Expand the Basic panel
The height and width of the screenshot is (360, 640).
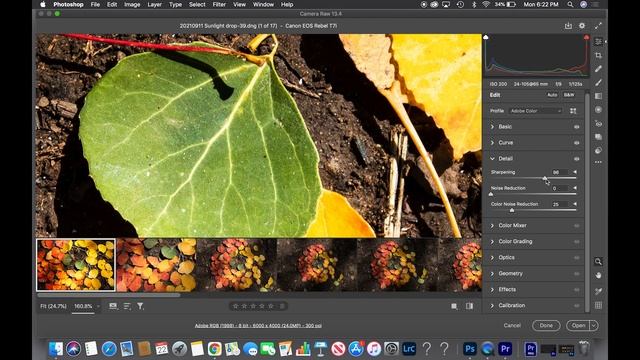492,127
